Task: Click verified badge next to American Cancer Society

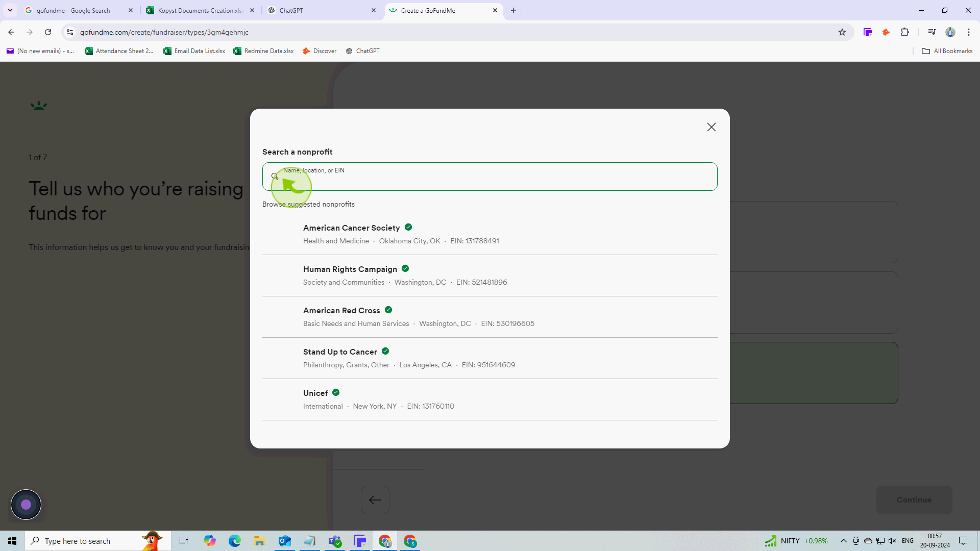Action: pyautogui.click(x=408, y=227)
